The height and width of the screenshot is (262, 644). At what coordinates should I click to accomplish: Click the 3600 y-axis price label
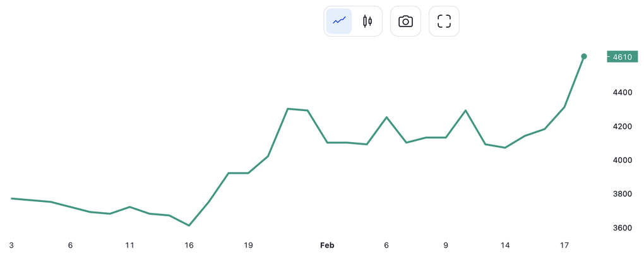622,228
